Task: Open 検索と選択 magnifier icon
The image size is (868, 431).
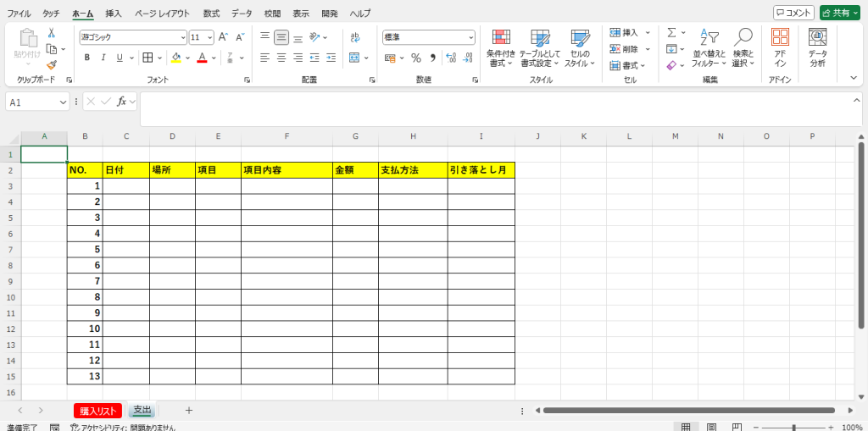Action: tap(743, 47)
